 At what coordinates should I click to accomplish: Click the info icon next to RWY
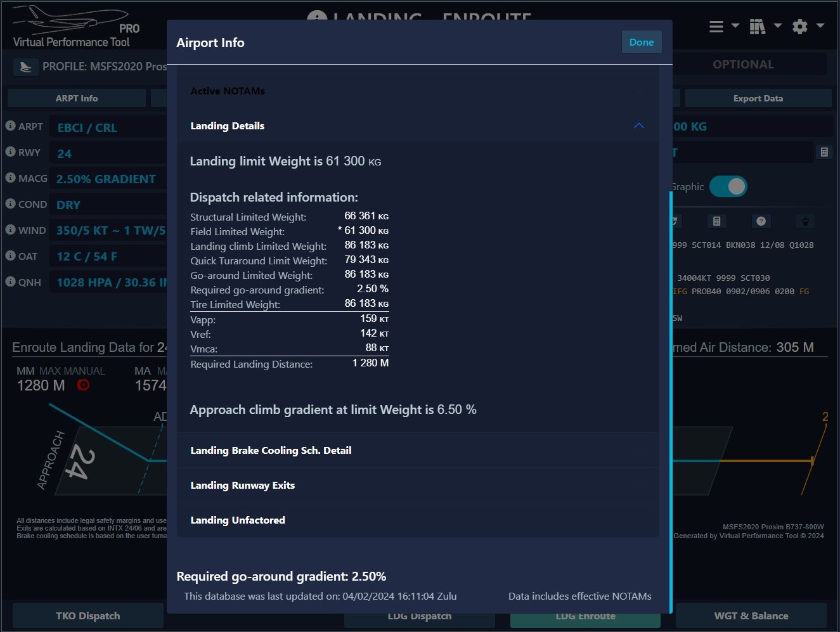10,152
